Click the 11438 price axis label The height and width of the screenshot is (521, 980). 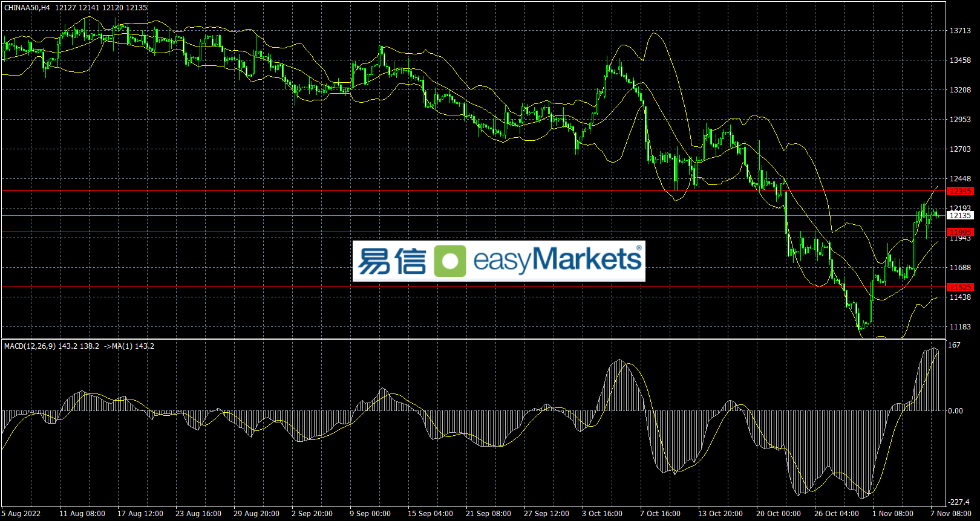coord(960,297)
